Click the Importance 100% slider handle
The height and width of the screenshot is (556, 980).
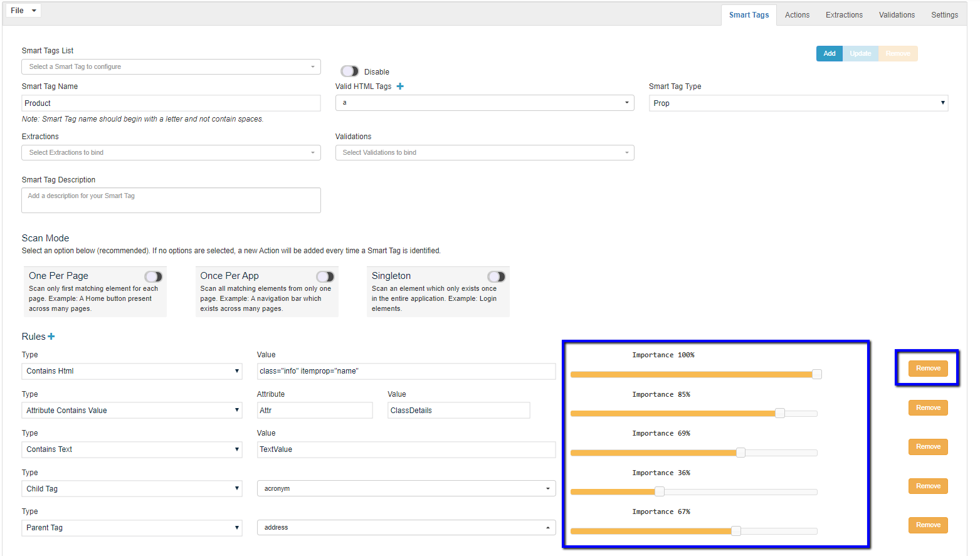click(817, 374)
